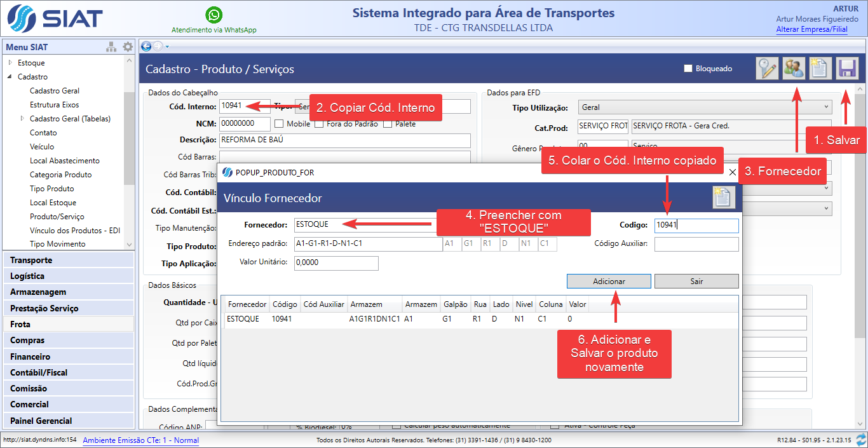Click the new record icon in Vínculo Fornecedor
The image size is (868, 448).
pos(724,198)
